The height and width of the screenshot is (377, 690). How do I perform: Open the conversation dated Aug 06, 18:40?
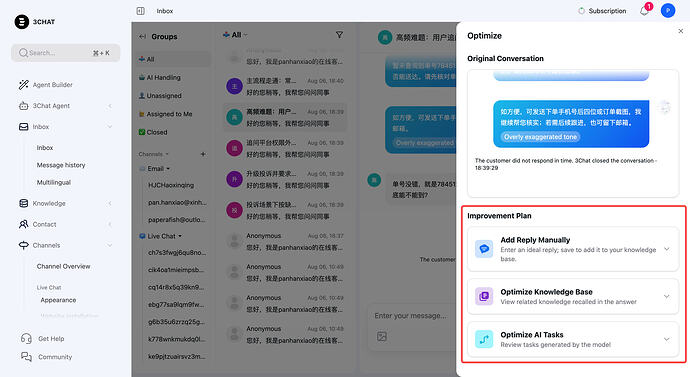click(285, 87)
